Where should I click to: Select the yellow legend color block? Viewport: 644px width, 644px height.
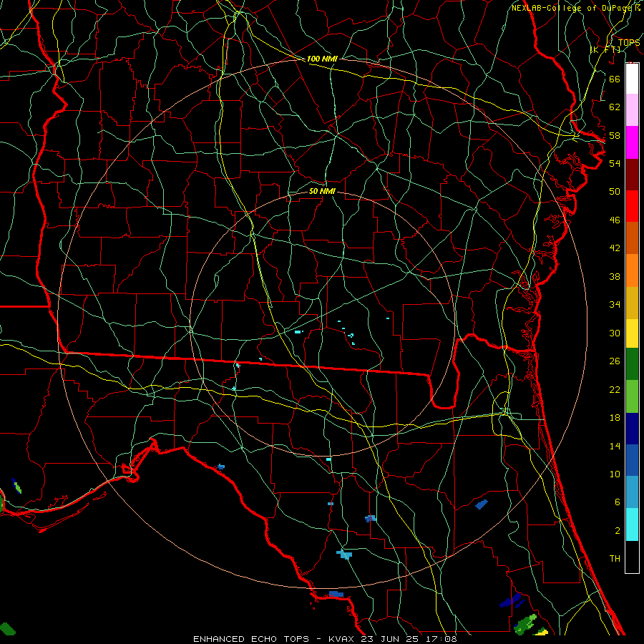[632, 333]
